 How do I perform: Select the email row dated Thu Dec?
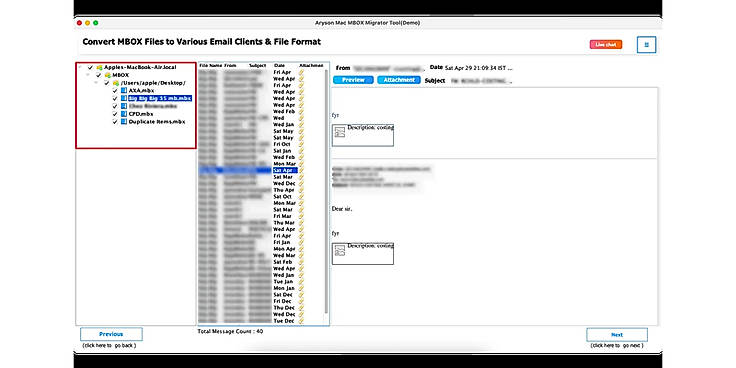[x=262, y=307]
